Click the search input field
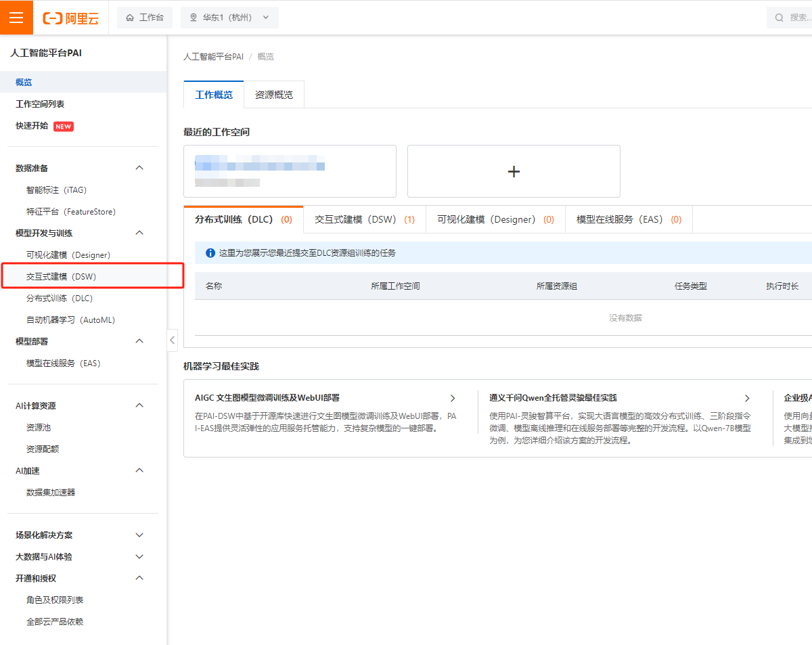812x645 pixels. coord(790,18)
